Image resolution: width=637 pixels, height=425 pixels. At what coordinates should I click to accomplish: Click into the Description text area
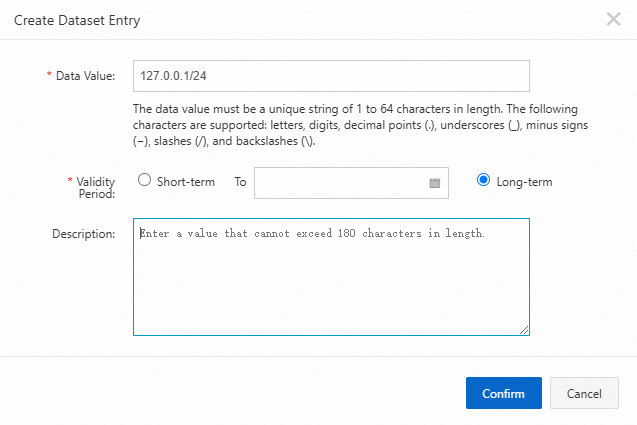click(330, 290)
